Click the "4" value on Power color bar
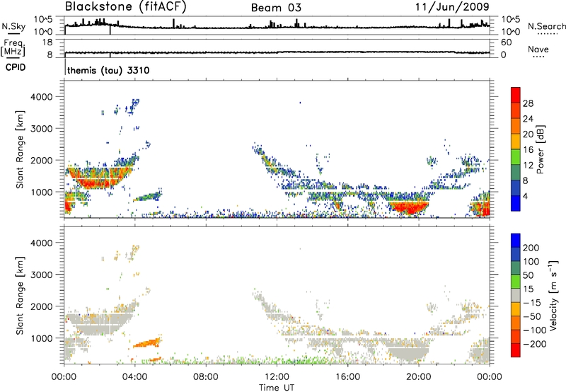Screen dimensions: 566x392 pyautogui.click(x=526, y=196)
